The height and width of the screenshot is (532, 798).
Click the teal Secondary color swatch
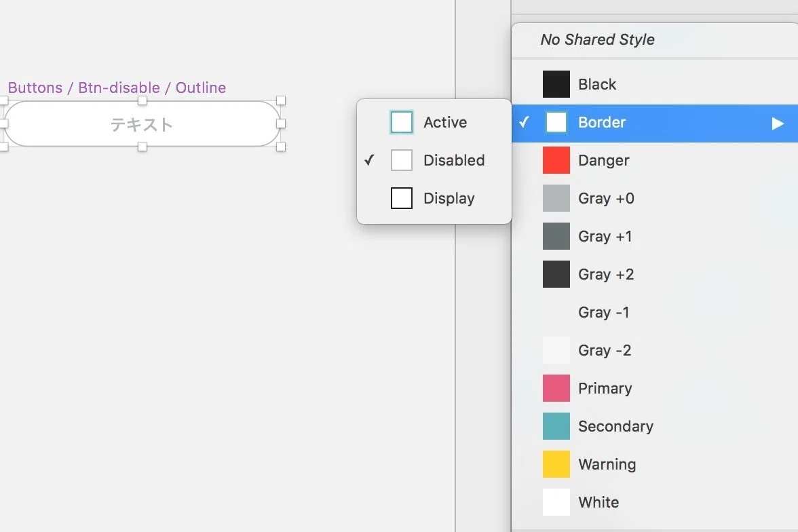coord(556,426)
